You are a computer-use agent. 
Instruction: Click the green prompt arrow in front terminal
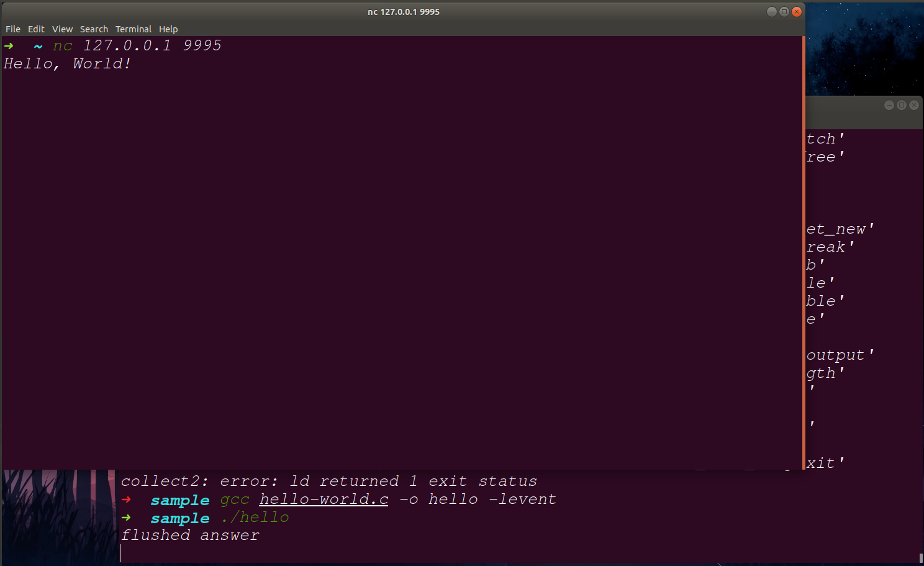pos(9,46)
